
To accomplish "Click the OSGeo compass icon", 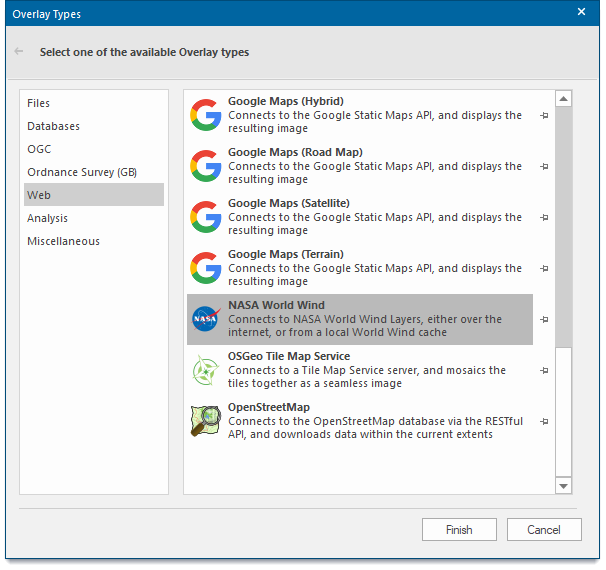I will click(x=206, y=370).
